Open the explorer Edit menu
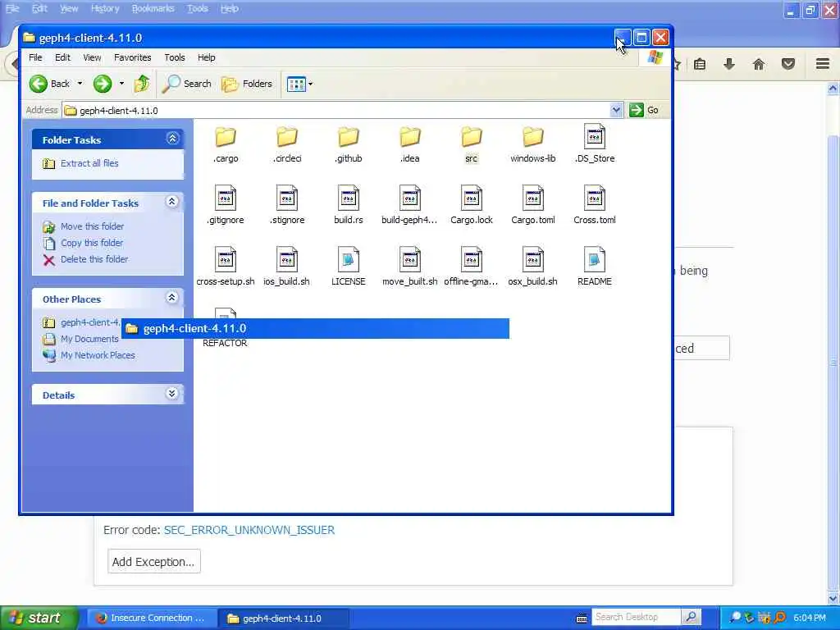Screen dimensions: 840x630 62,57
